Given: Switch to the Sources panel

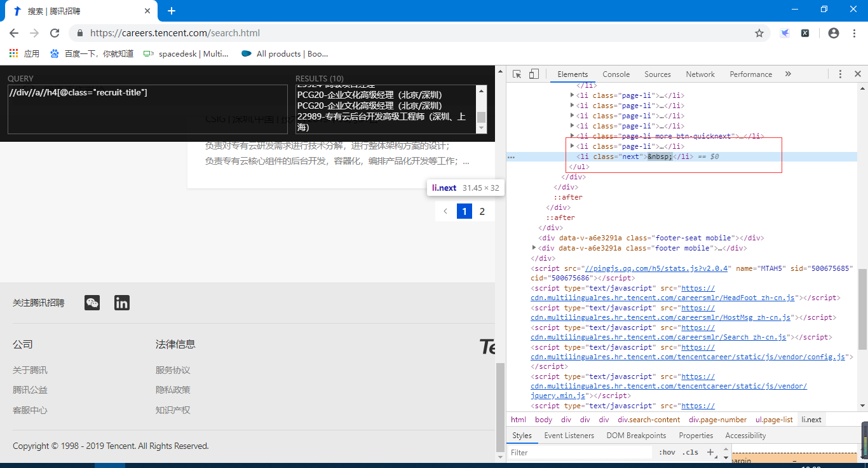Looking at the screenshot, I should pyautogui.click(x=658, y=74).
